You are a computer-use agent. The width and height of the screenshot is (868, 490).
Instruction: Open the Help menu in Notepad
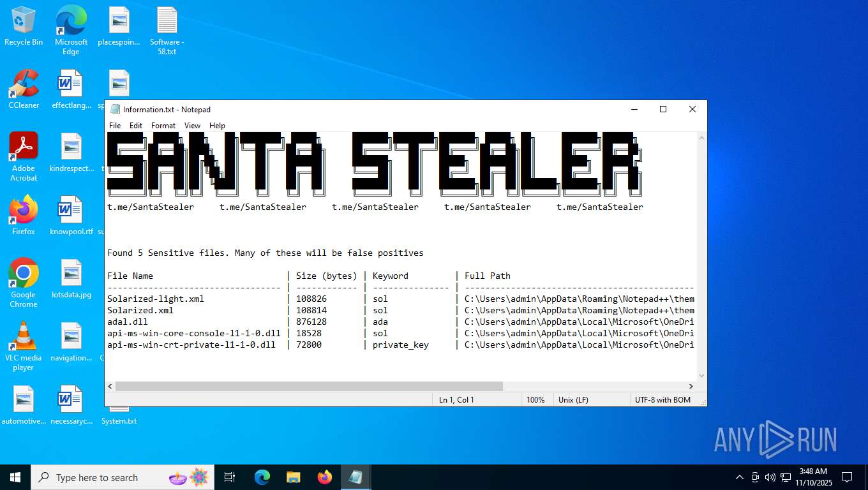point(217,126)
